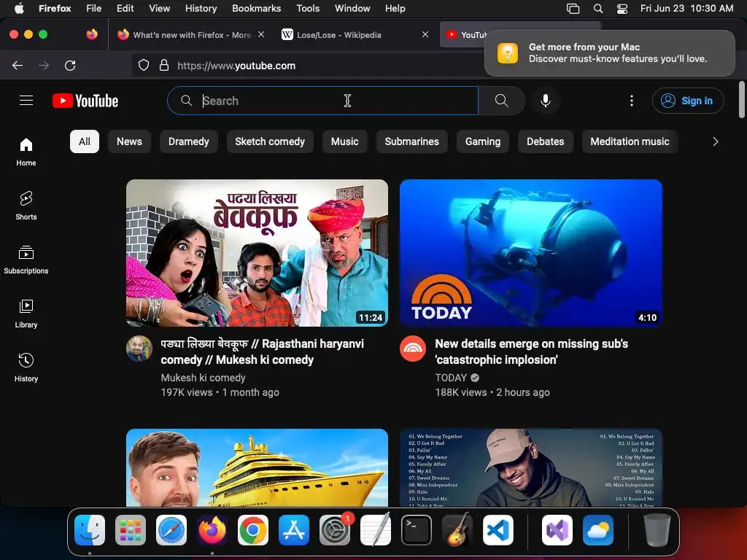Image resolution: width=747 pixels, height=560 pixels.
Task: Open the song playlist video thumbnail
Action: coord(531,467)
